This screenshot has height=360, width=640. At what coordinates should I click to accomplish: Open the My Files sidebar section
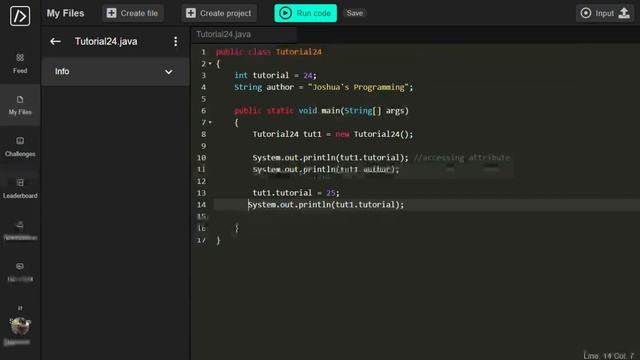(20, 105)
